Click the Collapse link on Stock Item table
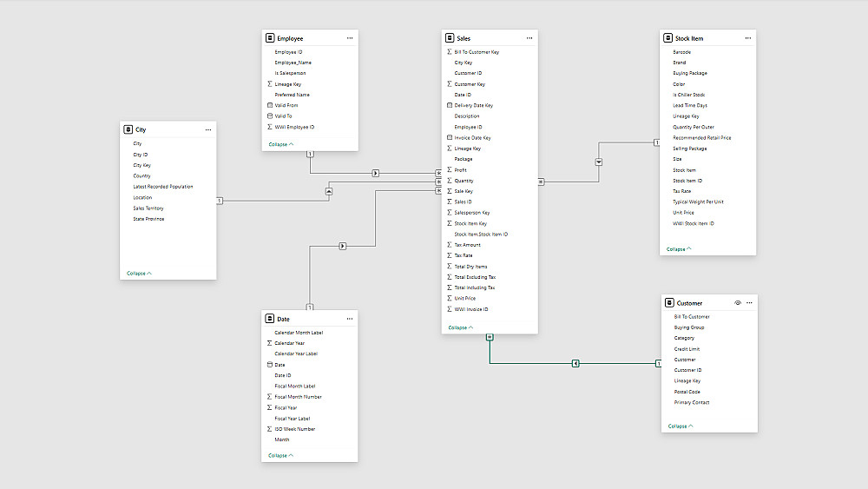 pyautogui.click(x=680, y=249)
